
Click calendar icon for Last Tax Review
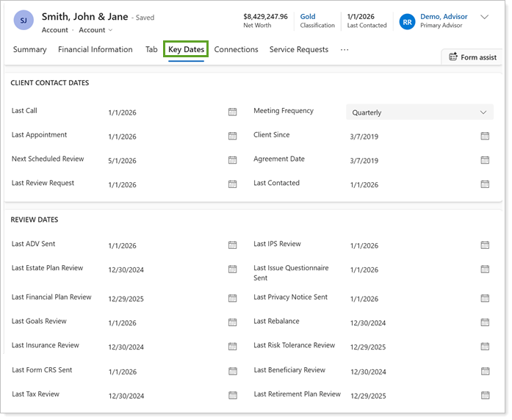click(x=232, y=395)
